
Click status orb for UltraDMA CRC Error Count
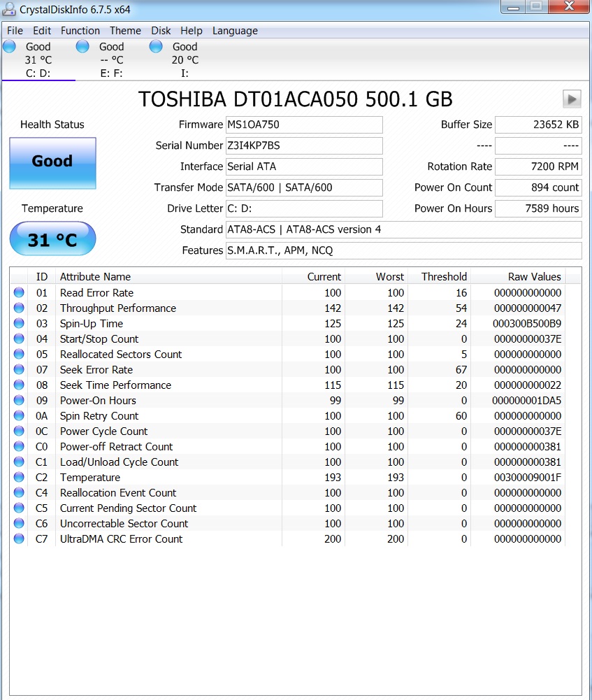pos(19,539)
